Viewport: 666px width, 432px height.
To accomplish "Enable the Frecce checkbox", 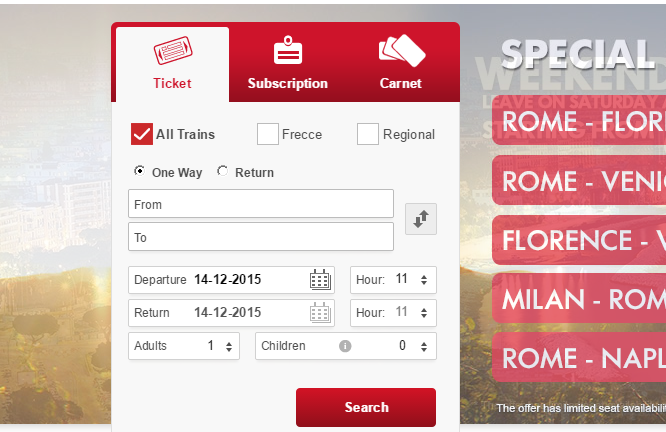I will 268,134.
